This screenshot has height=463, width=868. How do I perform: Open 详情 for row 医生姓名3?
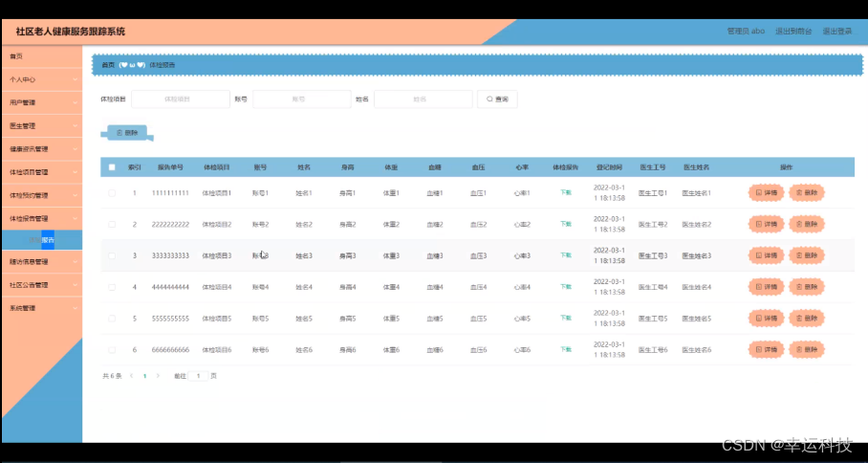tap(766, 255)
